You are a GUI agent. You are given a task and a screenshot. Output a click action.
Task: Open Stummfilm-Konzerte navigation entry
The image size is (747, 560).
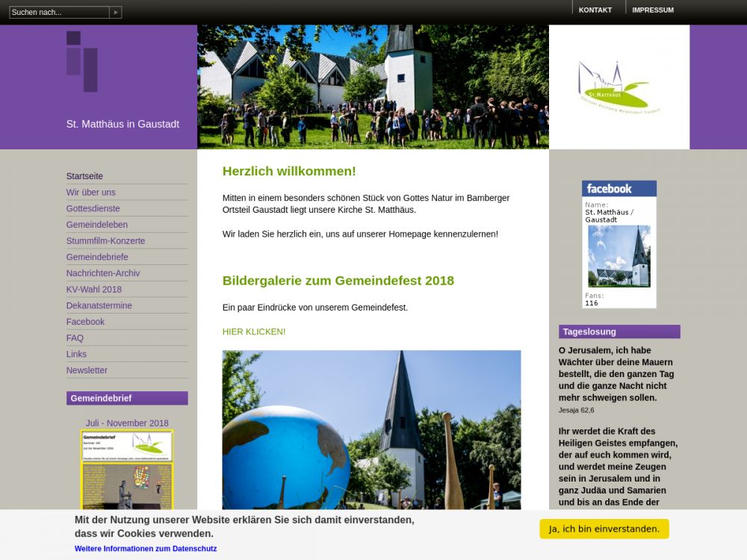[105, 241]
